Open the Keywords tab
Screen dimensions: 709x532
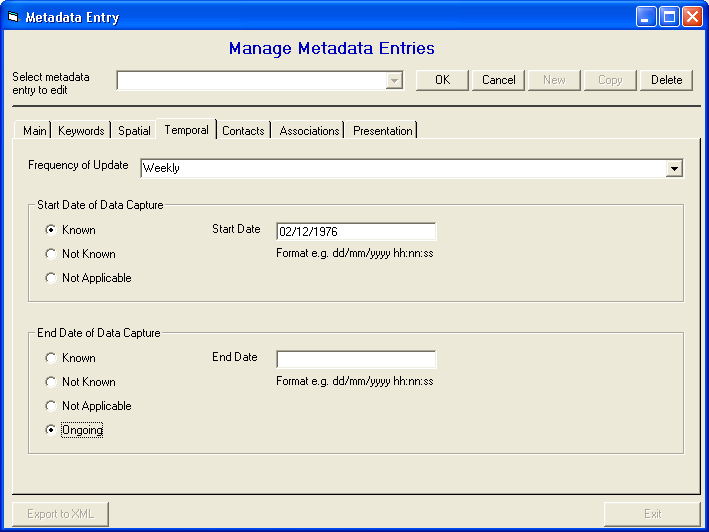tap(81, 131)
